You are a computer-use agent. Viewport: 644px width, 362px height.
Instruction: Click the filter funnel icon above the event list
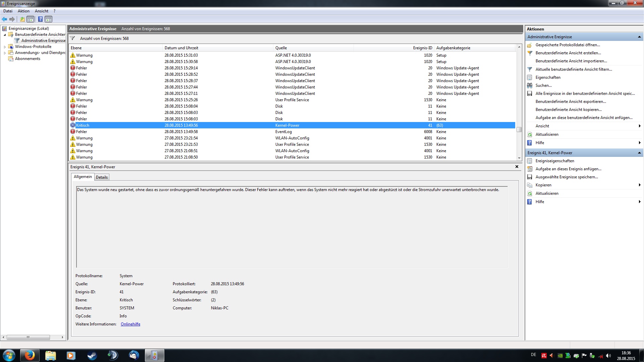pos(72,38)
